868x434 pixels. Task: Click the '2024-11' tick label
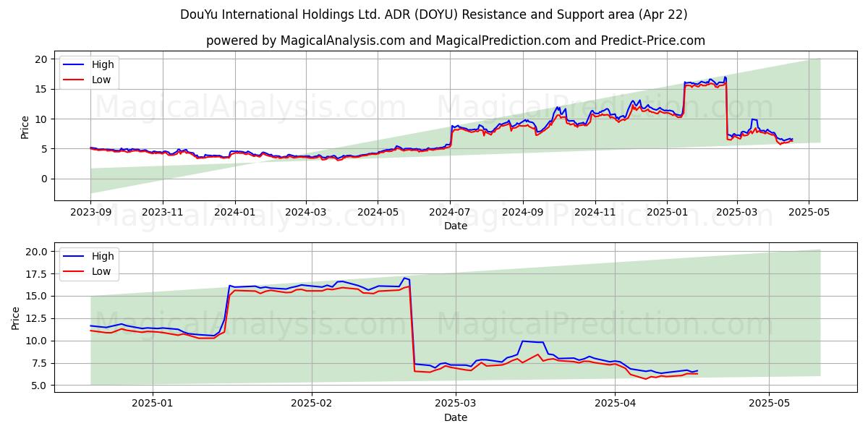pos(595,213)
